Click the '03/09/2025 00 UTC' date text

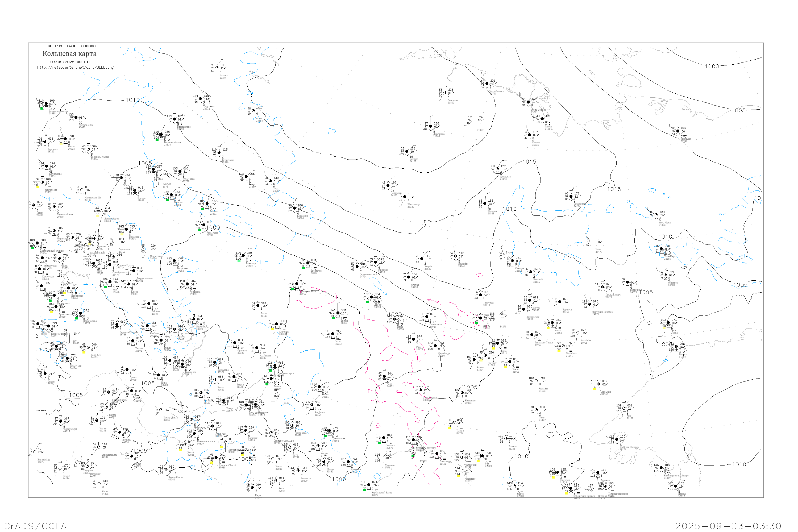70,62
